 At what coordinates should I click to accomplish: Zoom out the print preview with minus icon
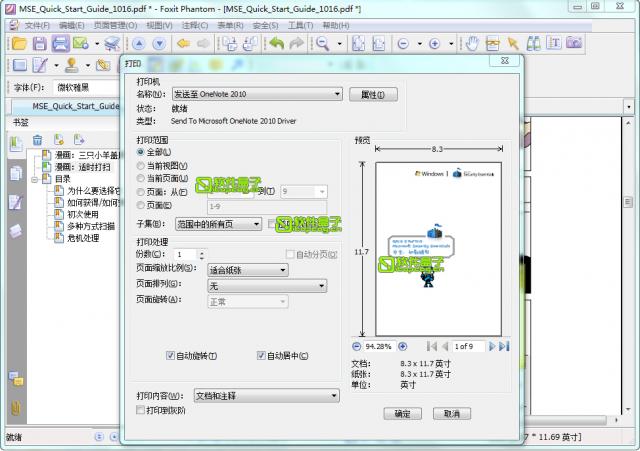(x=358, y=346)
